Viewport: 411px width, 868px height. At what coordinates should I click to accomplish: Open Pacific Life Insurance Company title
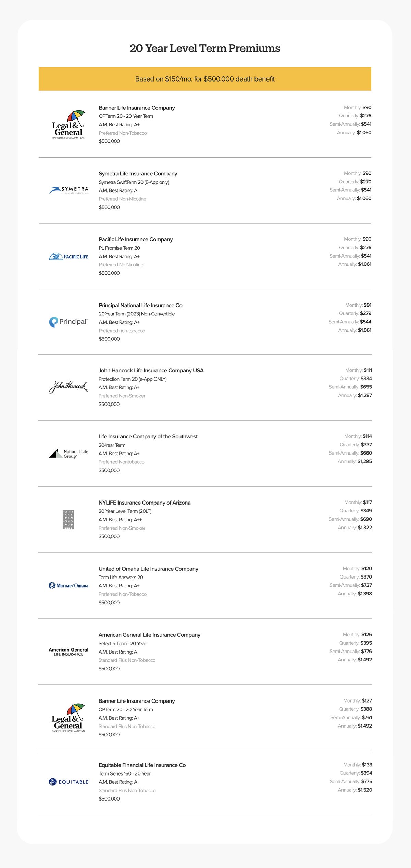(x=136, y=239)
